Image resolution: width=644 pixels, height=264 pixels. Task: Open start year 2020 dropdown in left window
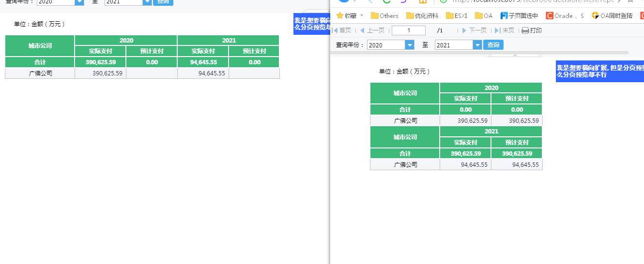80,2
